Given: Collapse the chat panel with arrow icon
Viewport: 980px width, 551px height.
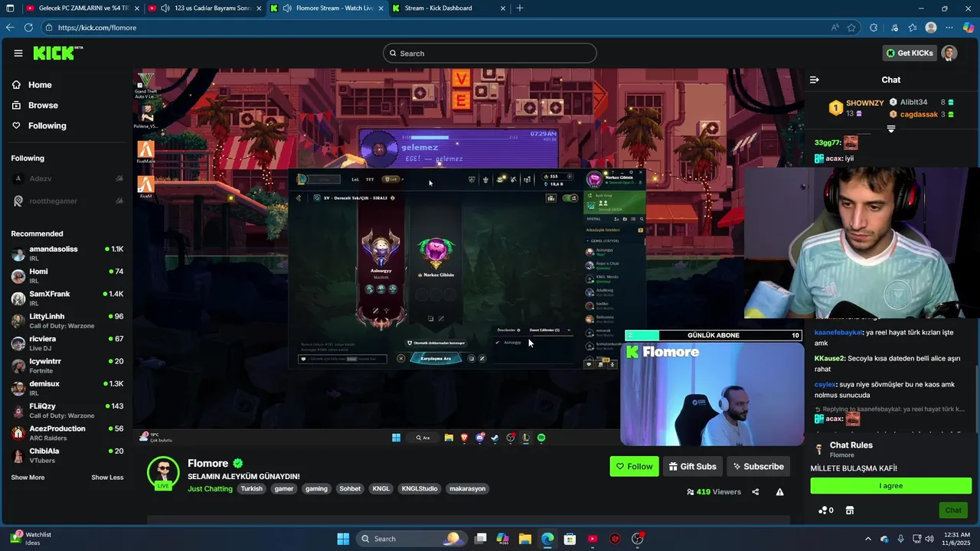Looking at the screenshot, I should coord(815,80).
